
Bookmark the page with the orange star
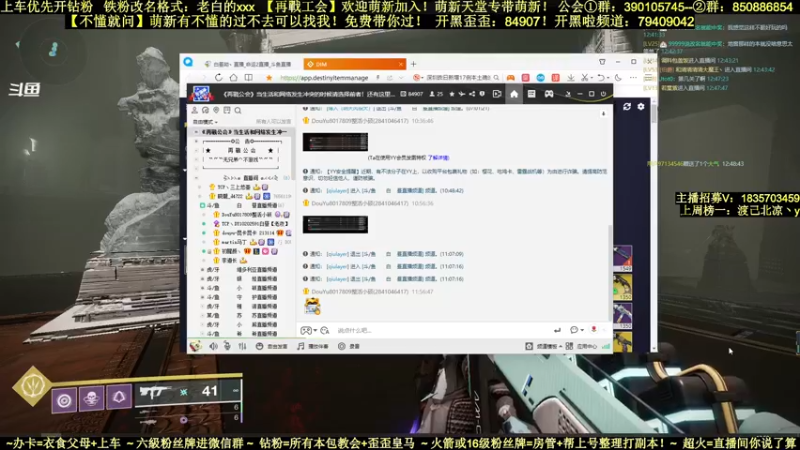click(x=269, y=78)
